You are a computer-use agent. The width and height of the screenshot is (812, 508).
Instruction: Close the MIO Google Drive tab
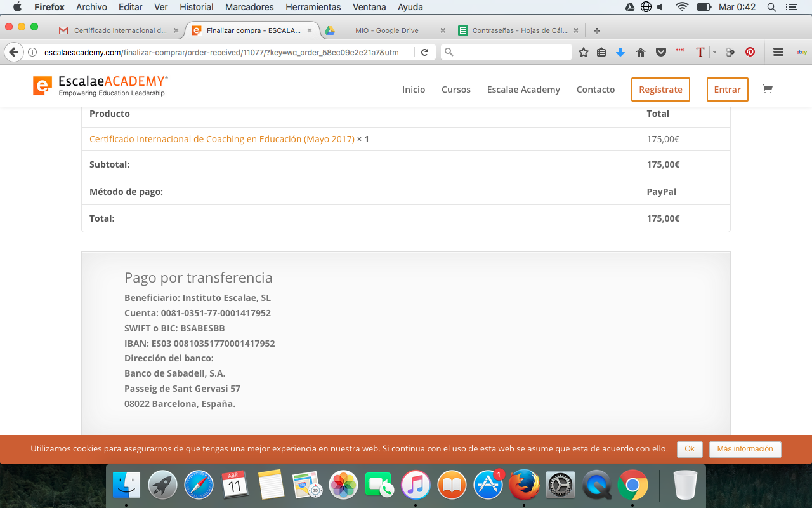click(443, 30)
